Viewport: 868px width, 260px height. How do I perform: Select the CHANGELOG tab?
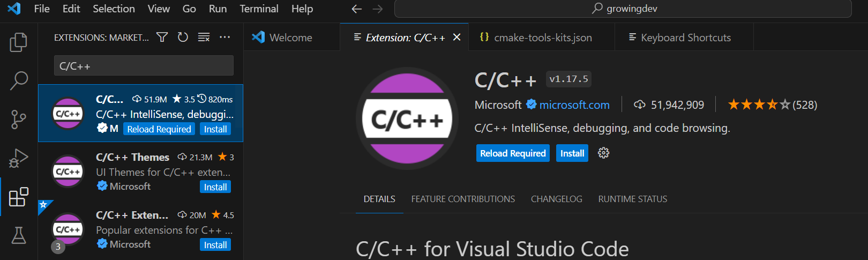[556, 199]
